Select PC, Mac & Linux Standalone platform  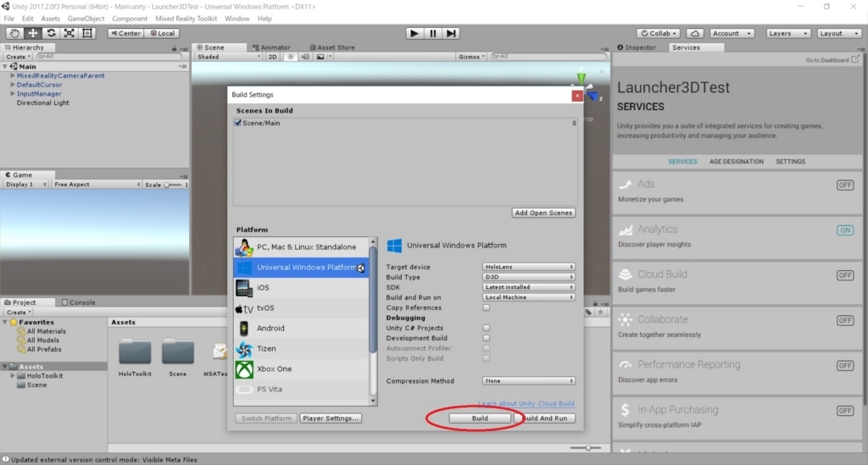coord(301,247)
